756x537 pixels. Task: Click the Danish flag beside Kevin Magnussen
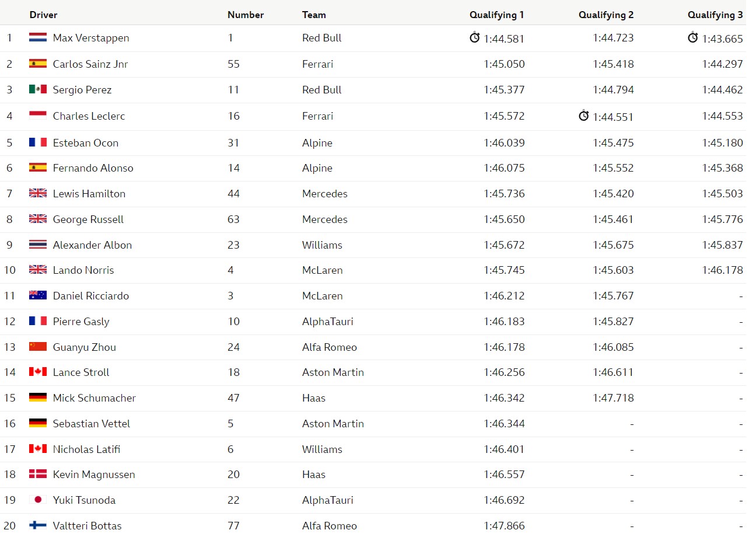coord(38,474)
